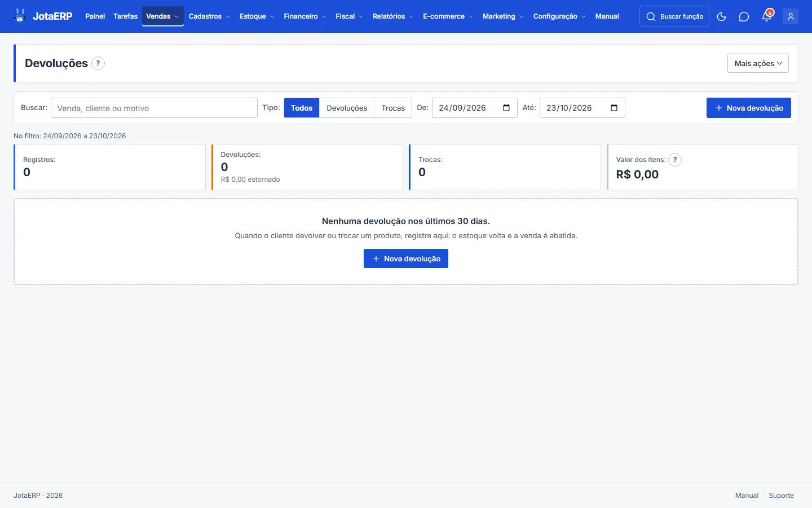Click the Registros summary card

[x=109, y=167]
